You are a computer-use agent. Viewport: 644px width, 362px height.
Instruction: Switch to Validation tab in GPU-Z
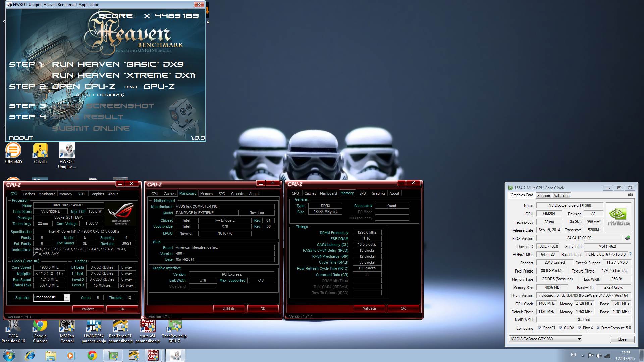561,196
